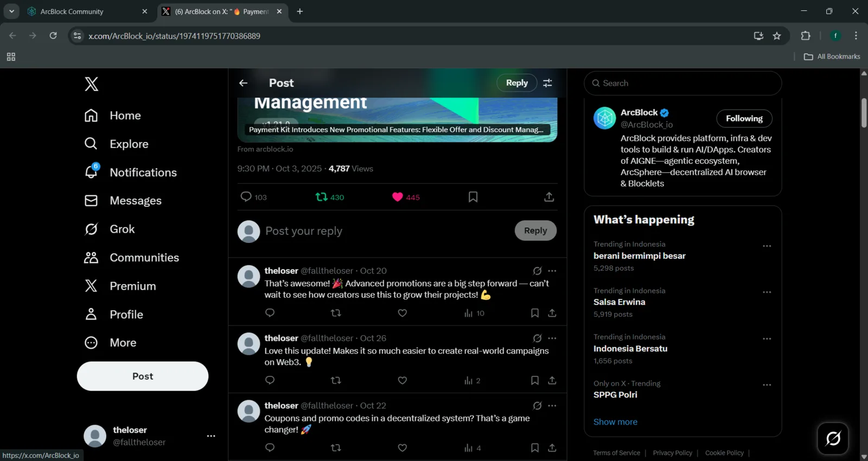Open options for SPPG Polri trend
Viewport: 868px width, 461px height.
767,385
